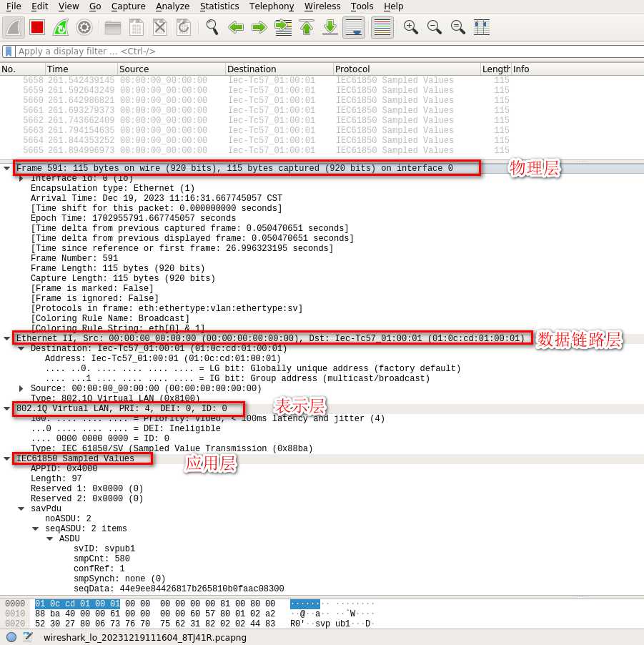
Task: Click the start capture shark fin icon
Action: (x=14, y=28)
